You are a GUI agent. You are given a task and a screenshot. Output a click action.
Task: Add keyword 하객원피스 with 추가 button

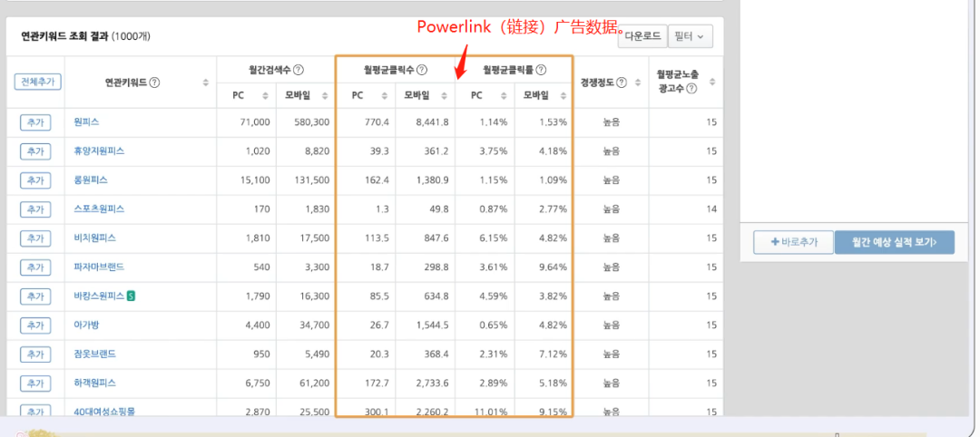point(35,383)
